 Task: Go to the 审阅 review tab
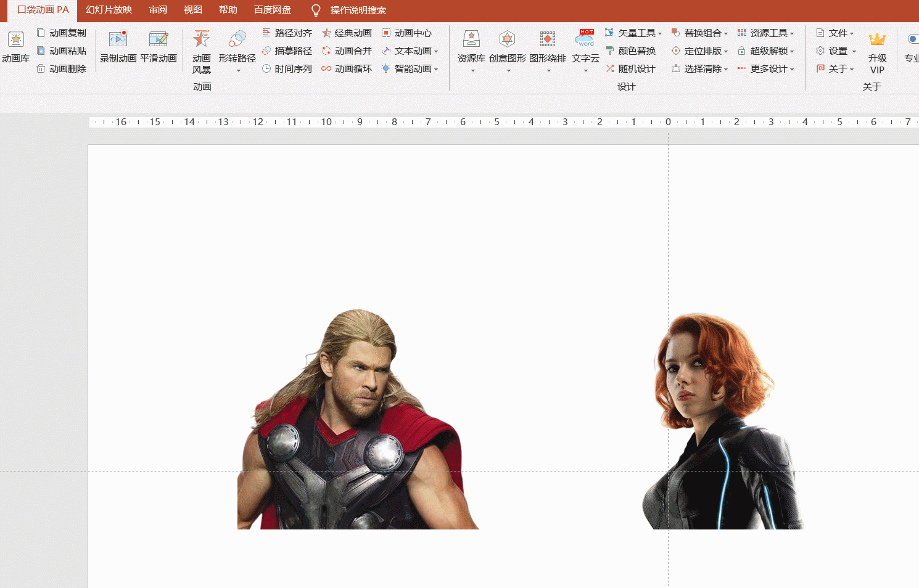click(x=158, y=10)
